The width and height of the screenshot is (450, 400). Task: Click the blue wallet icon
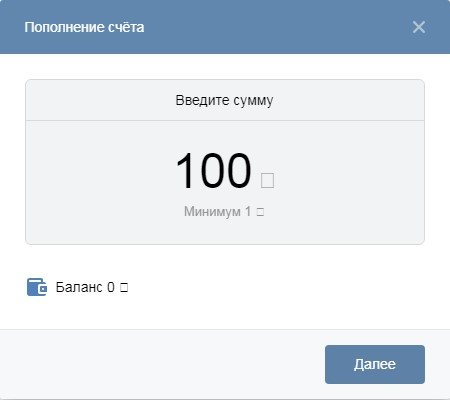pyautogui.click(x=37, y=287)
